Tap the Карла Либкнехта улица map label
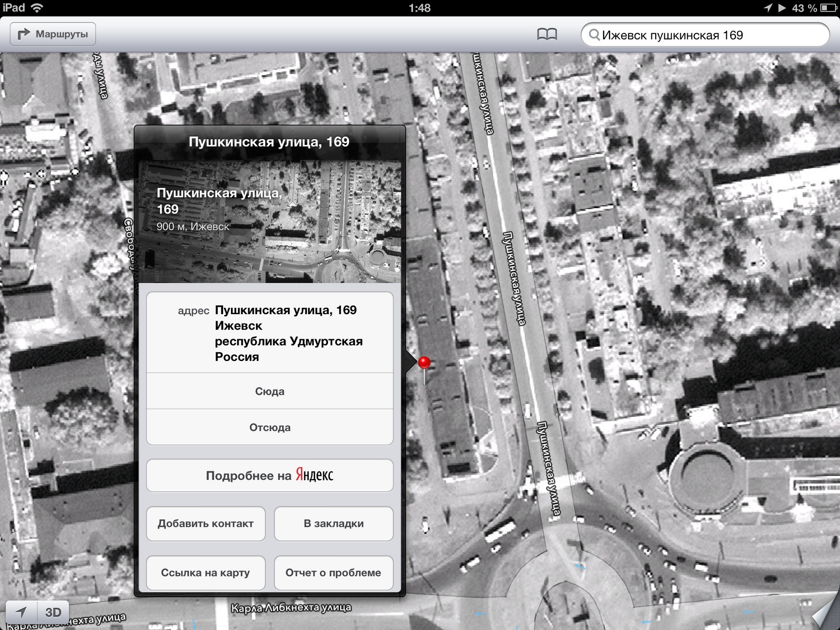The width and height of the screenshot is (840, 630). pyautogui.click(x=291, y=608)
